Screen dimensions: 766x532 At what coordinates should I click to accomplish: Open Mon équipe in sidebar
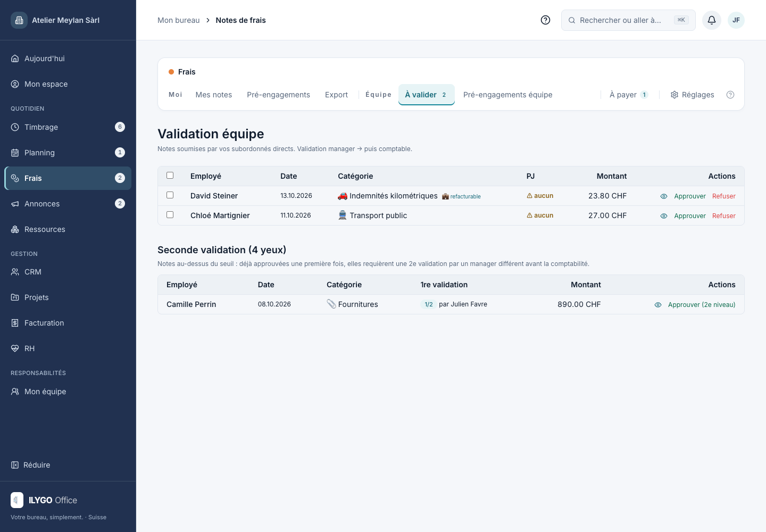[x=68, y=392]
